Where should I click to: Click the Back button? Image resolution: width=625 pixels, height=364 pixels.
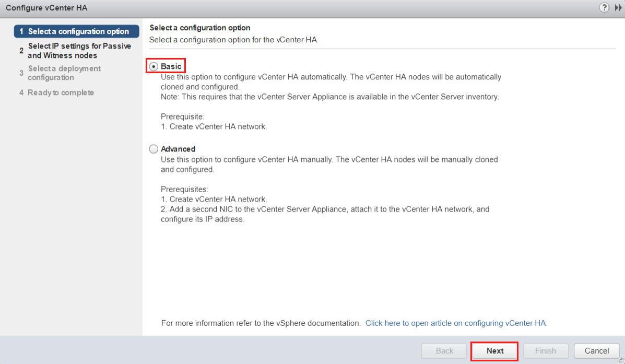coord(444,351)
